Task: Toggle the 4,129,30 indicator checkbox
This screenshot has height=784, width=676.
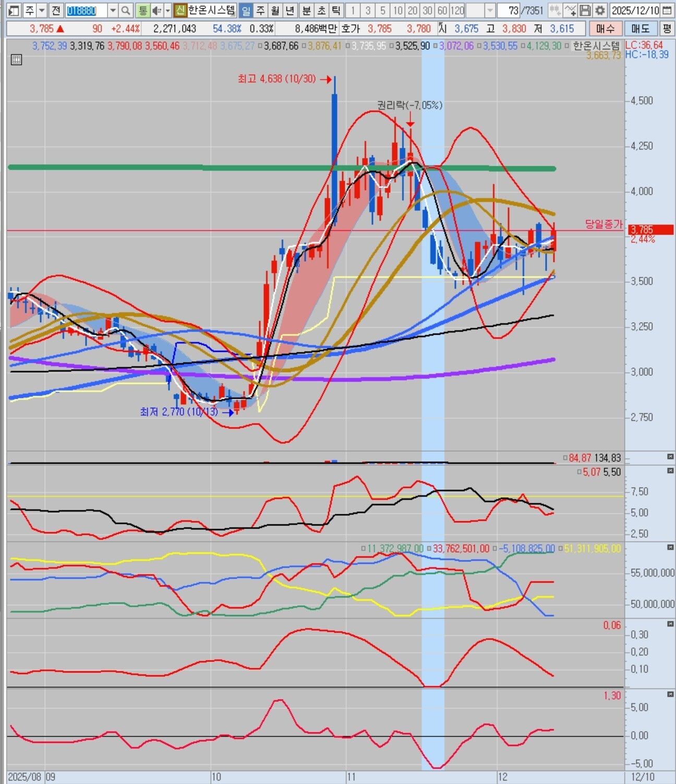Action: pos(523,46)
